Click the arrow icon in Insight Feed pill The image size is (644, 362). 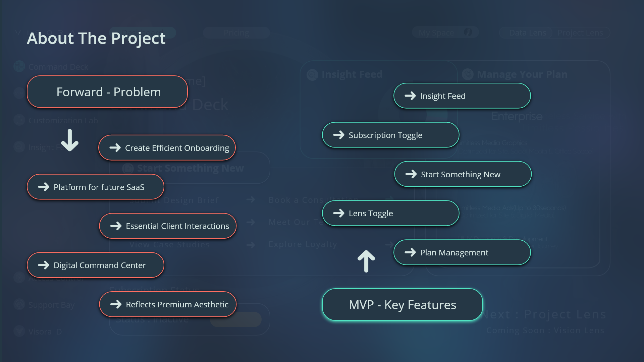click(x=410, y=96)
